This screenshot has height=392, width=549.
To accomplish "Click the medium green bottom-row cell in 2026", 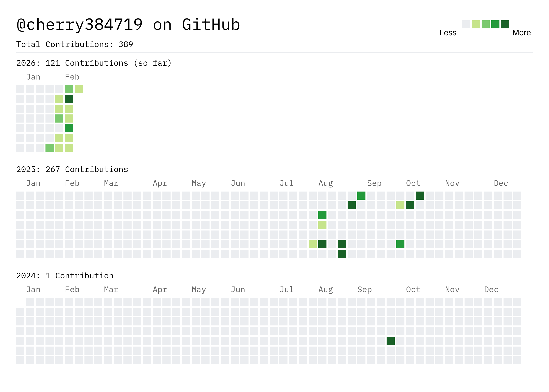I will (x=50, y=148).
